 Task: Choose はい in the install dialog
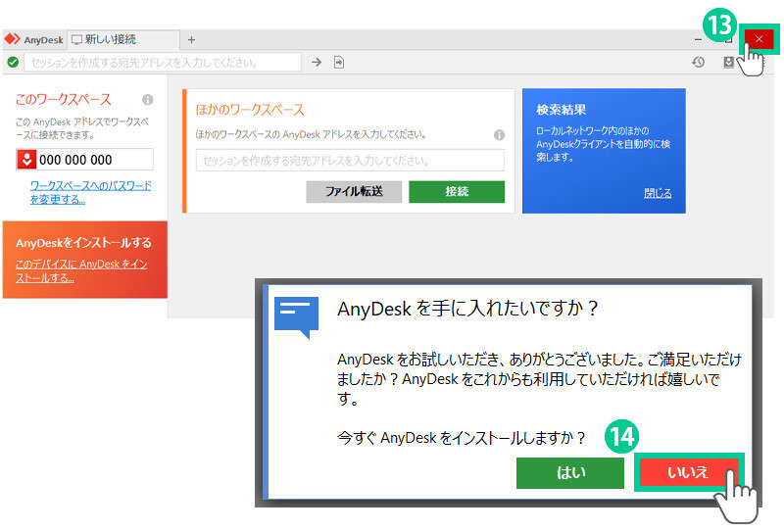click(x=570, y=472)
